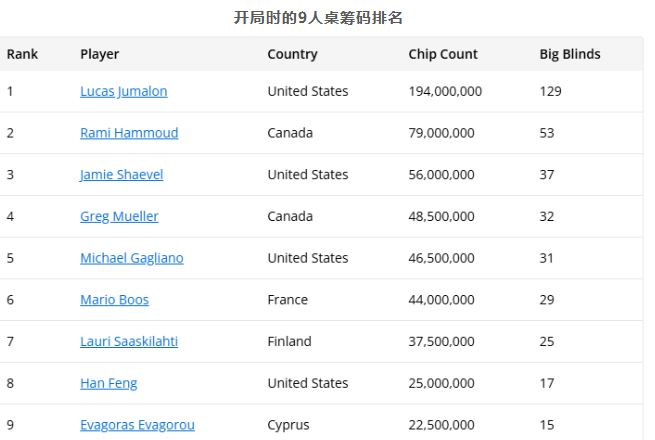Click the Finland country cell
655x440 pixels.
289,341
